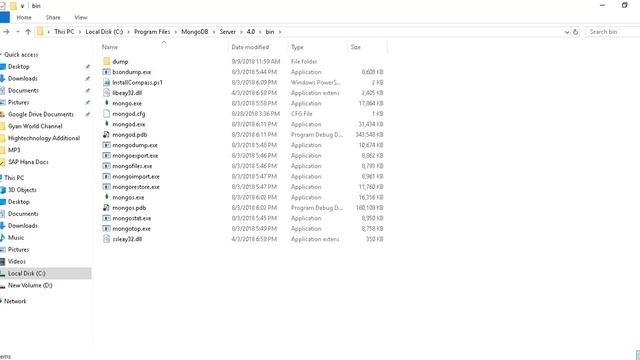This screenshot has height=360, width=640.
Task: Open Hightechnology Additional folder
Action: pos(44,138)
